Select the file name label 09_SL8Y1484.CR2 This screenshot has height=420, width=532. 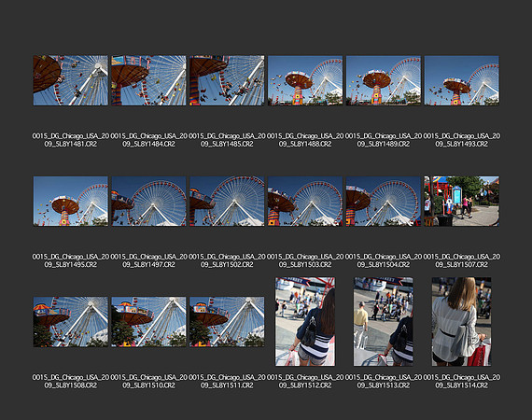(x=149, y=144)
